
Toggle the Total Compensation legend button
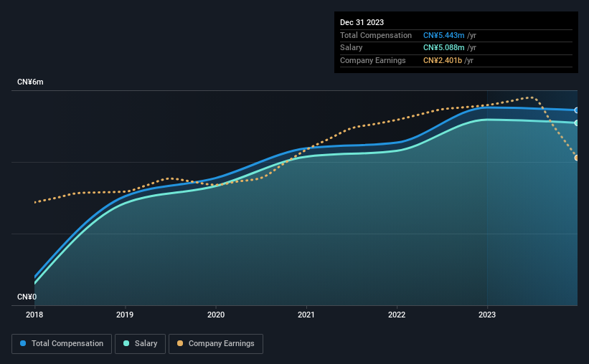click(62, 344)
